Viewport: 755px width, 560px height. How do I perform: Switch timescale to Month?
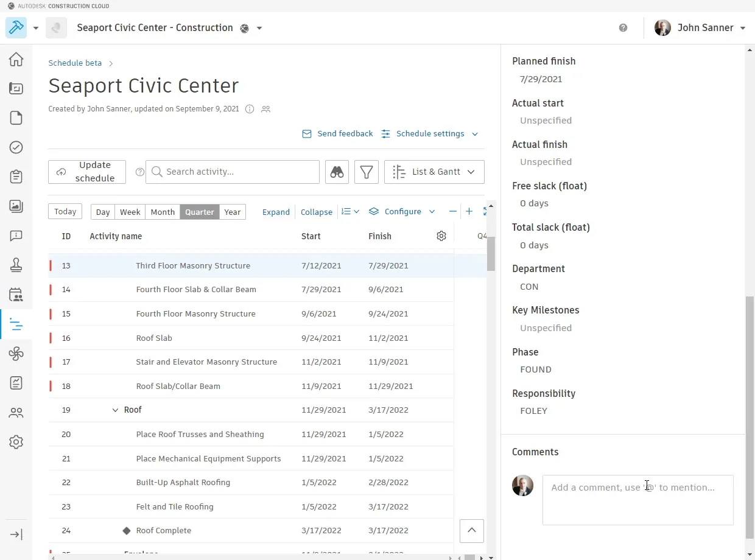pos(163,212)
